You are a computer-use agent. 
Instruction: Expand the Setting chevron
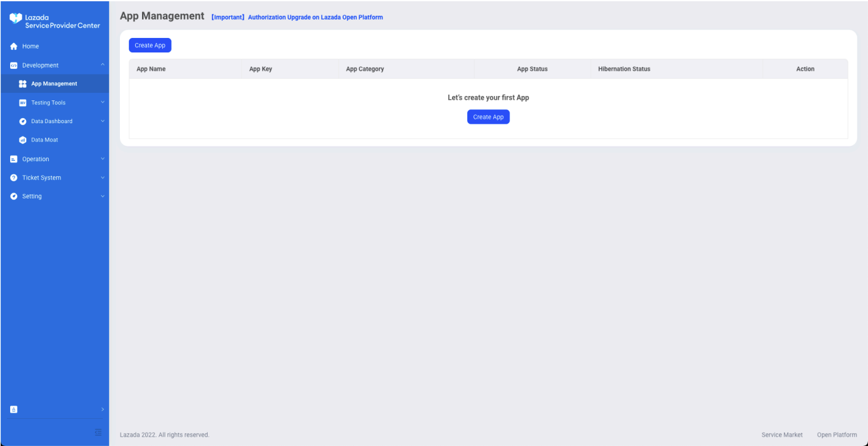[x=102, y=196]
